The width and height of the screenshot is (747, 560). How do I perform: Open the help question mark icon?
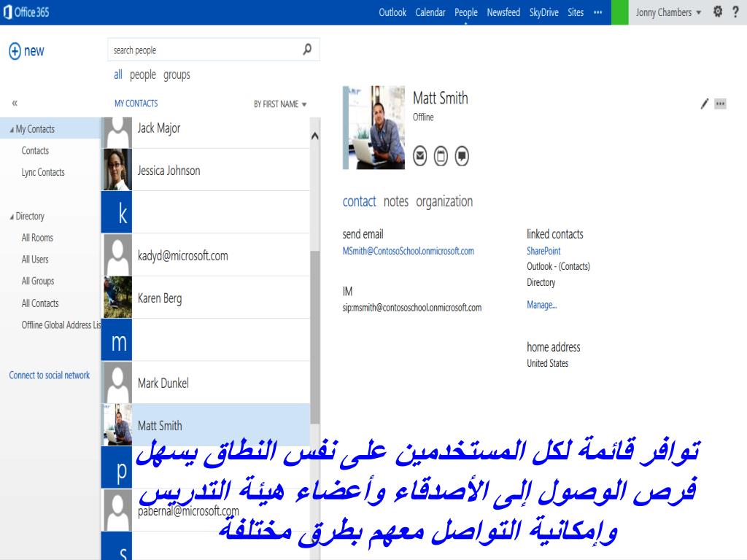click(735, 12)
